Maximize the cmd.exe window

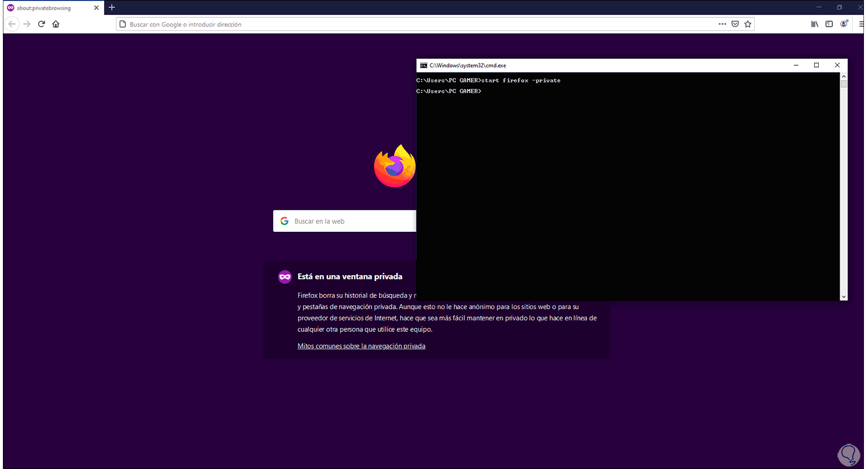[x=816, y=65]
